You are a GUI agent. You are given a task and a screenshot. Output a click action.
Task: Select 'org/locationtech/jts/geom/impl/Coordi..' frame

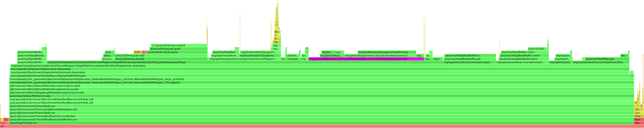387,52
